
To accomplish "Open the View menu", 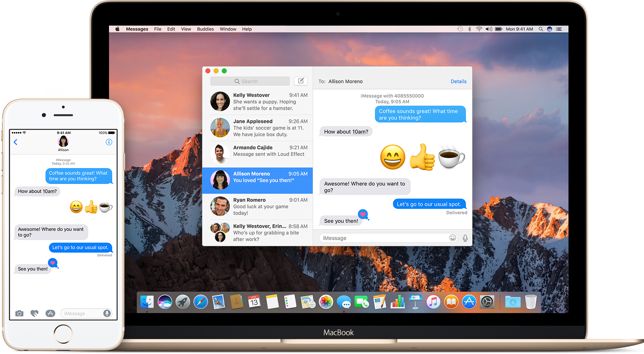I will [x=186, y=29].
